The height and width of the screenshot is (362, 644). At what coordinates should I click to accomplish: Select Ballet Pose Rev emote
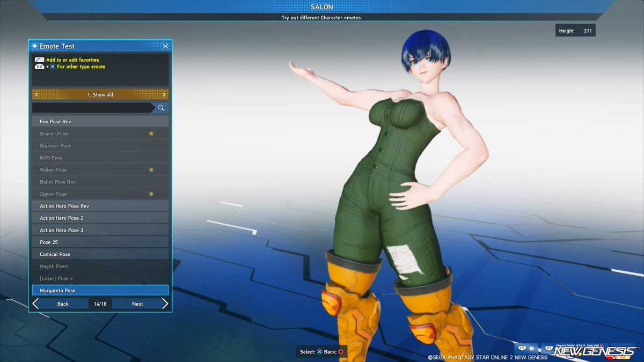coord(100,182)
